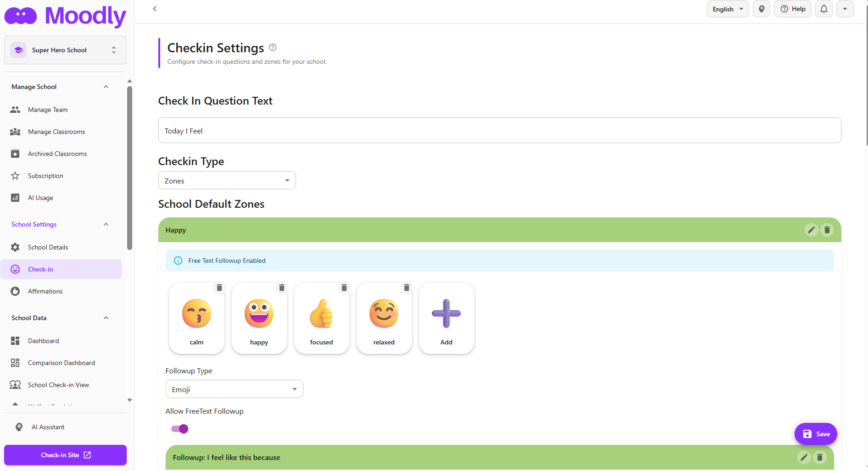The image size is (868, 471).
Task: Remove the calm emoji card
Action: point(219,288)
